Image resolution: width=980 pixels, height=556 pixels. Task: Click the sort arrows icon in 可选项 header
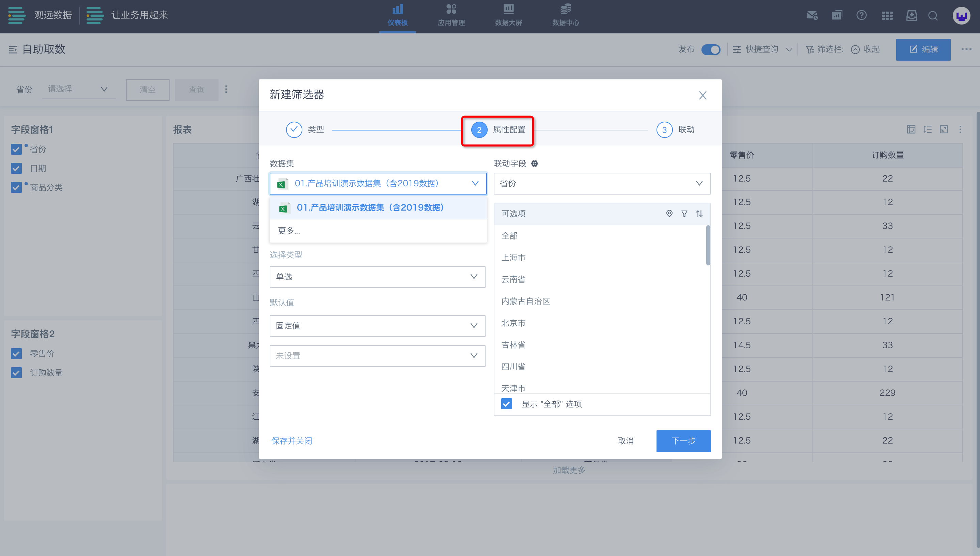[699, 214]
